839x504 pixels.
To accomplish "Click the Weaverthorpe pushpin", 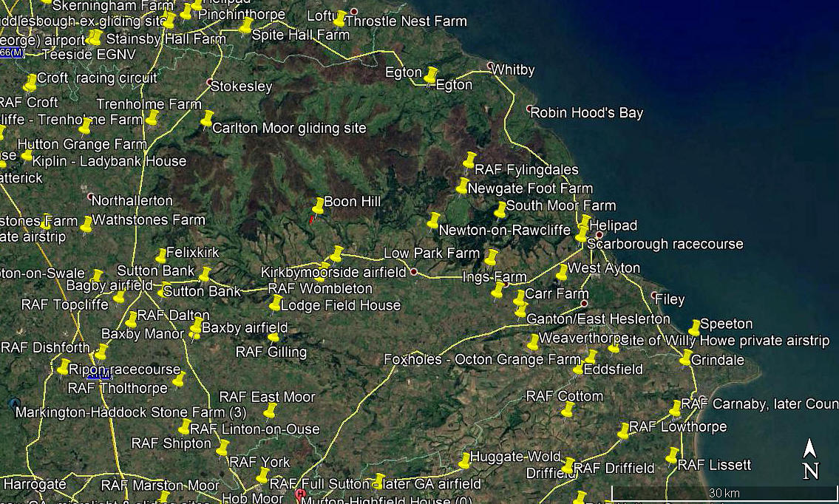I will 533,342.
